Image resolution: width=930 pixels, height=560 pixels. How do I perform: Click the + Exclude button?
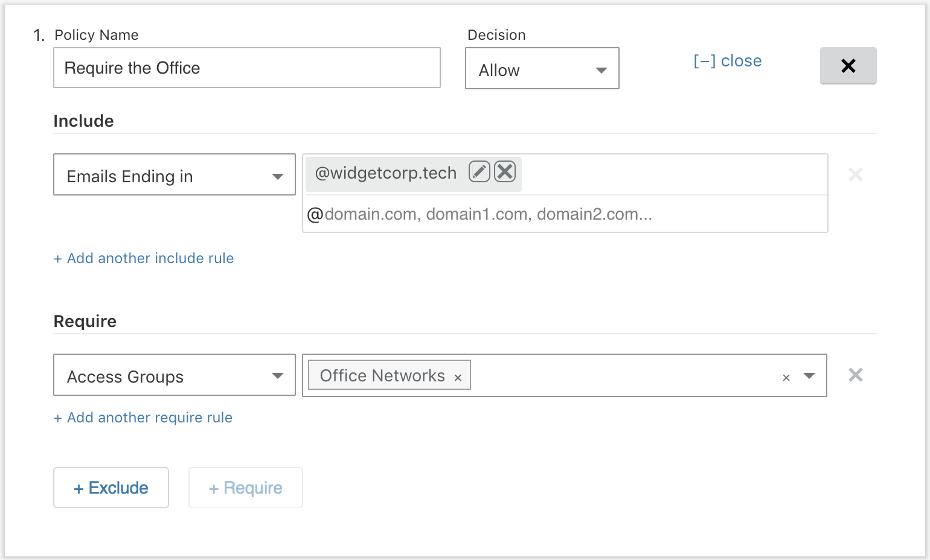[x=111, y=488]
